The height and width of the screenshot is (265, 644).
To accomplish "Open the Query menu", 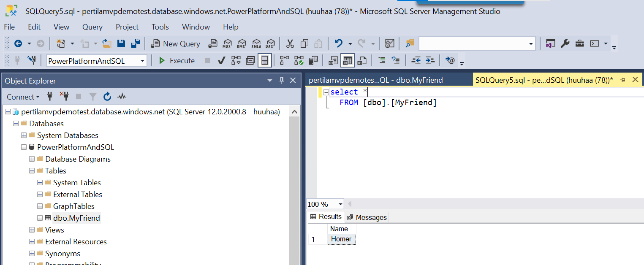I will click(92, 27).
